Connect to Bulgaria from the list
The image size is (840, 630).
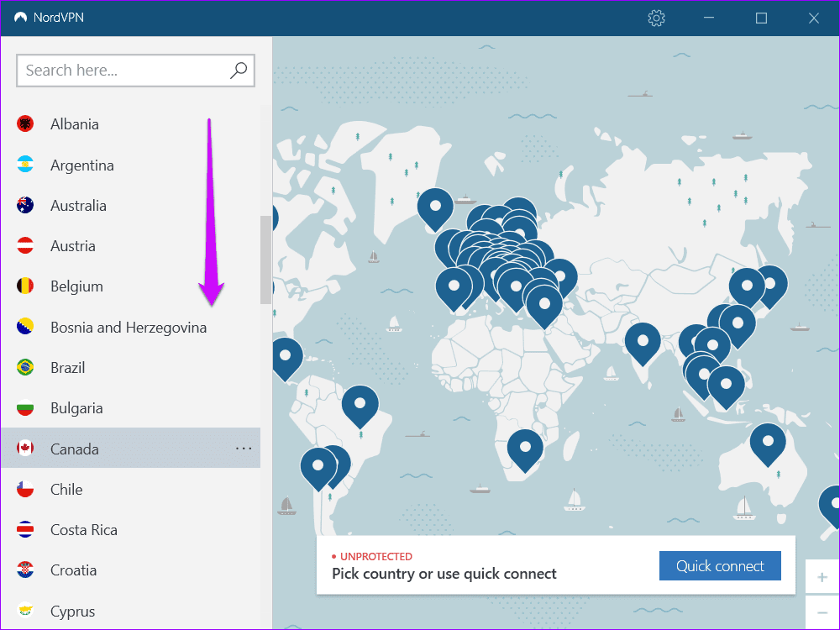[130, 408]
